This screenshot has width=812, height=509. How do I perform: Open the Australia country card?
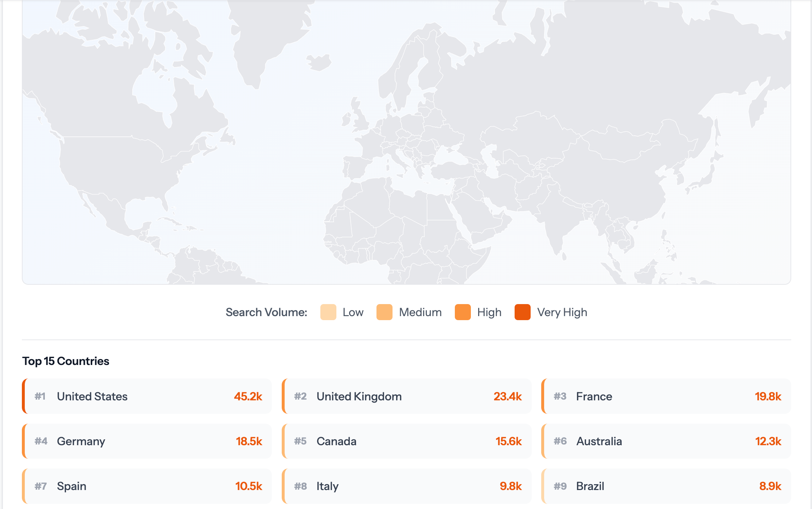click(666, 441)
